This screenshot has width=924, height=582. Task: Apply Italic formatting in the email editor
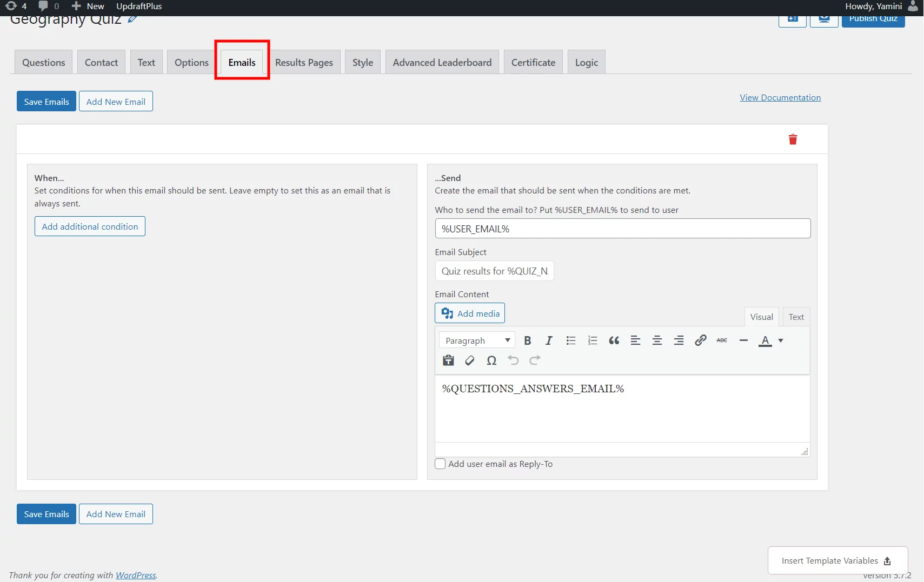(549, 340)
